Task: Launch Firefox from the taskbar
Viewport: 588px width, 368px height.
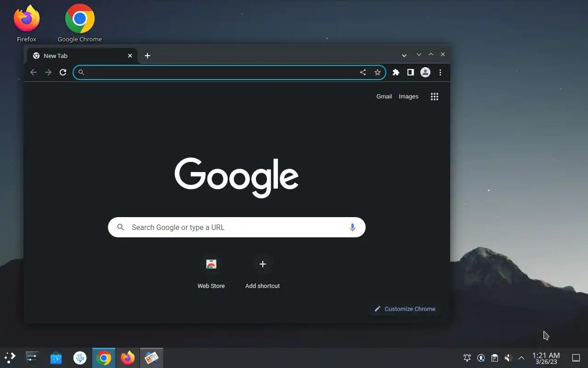Action: point(128,357)
